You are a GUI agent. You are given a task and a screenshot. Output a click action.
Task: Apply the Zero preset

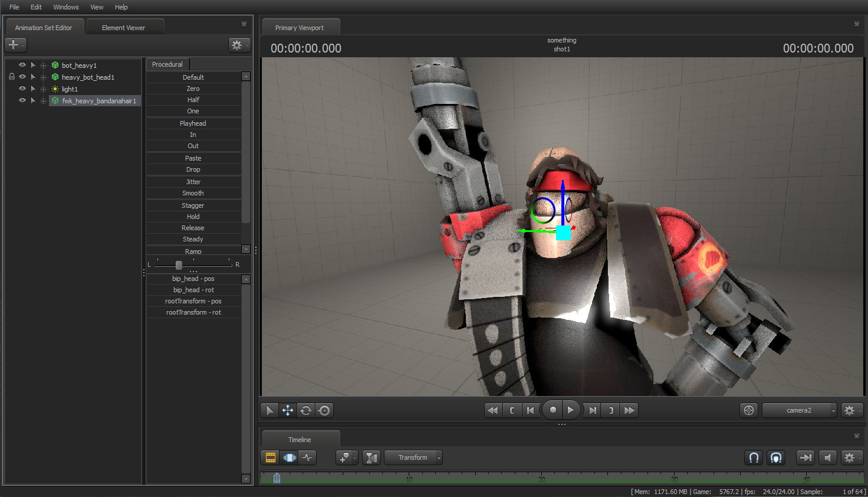193,89
